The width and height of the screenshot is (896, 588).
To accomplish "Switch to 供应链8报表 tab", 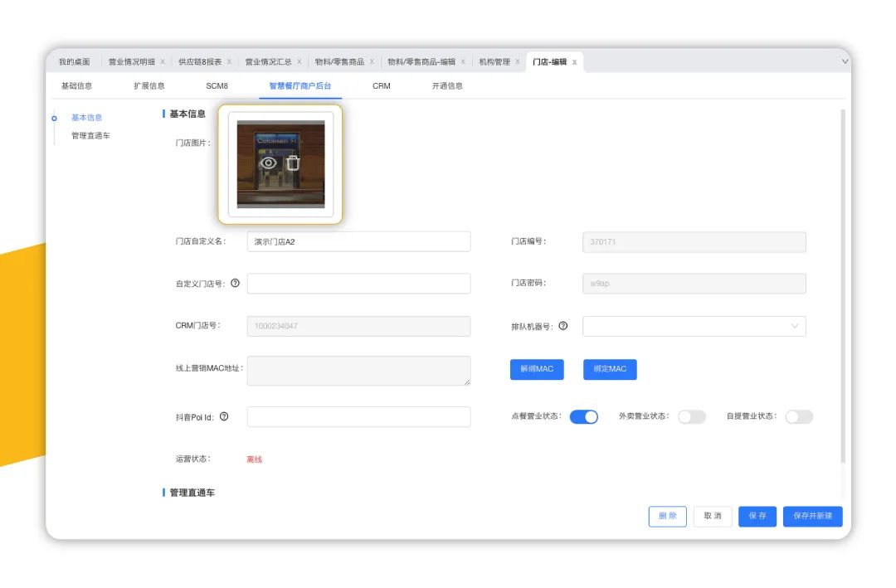I will 199,61.
